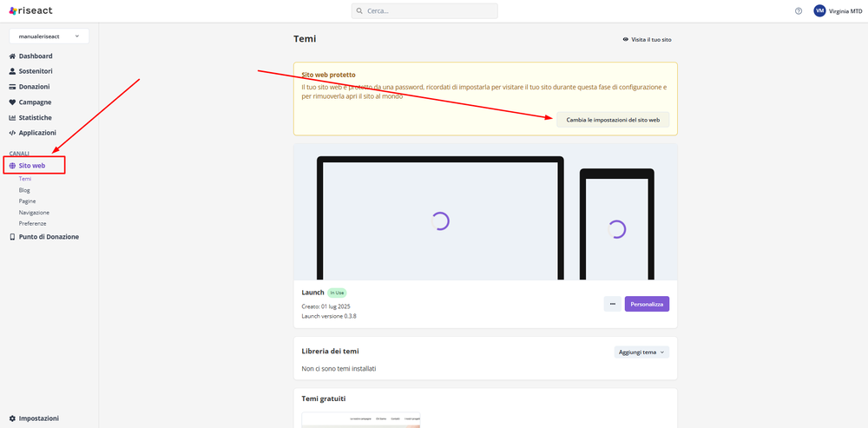
Task: Click the VM user avatar
Action: point(819,11)
